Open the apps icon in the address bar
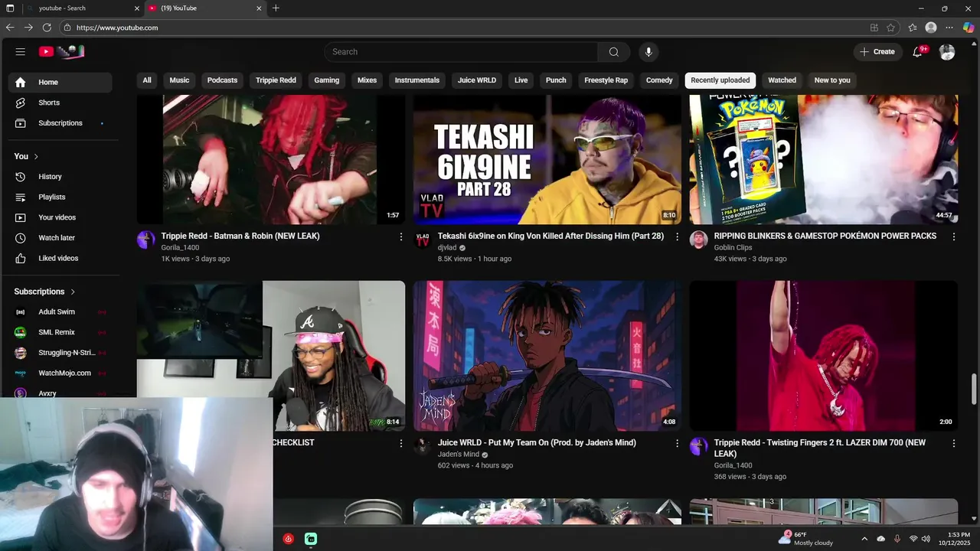Viewport: 980px width, 551px height. (874, 28)
